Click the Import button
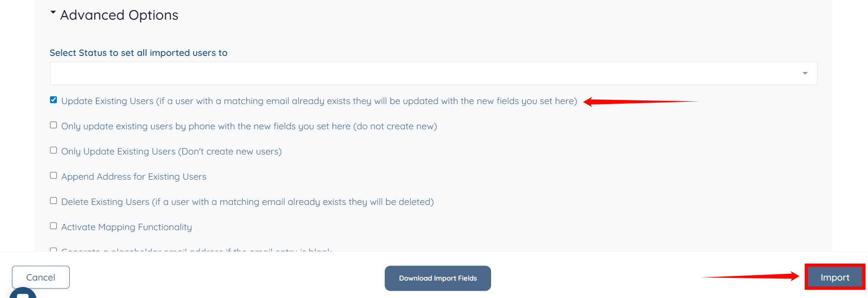Screen dimensions: 868x298 [835, 277]
